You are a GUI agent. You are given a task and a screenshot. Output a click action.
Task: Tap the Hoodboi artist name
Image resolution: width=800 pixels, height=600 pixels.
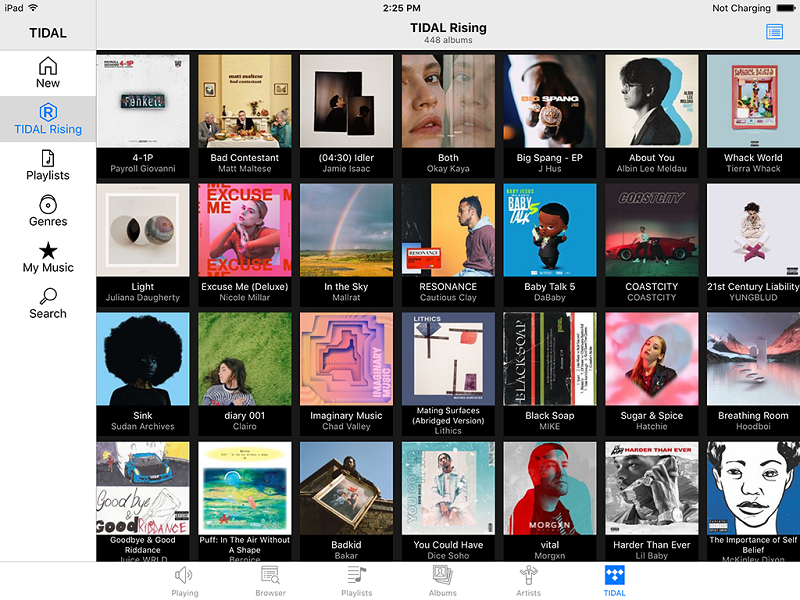(x=754, y=427)
